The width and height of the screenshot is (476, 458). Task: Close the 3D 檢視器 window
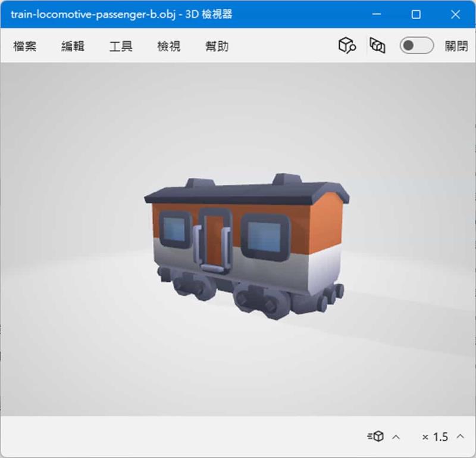point(455,14)
